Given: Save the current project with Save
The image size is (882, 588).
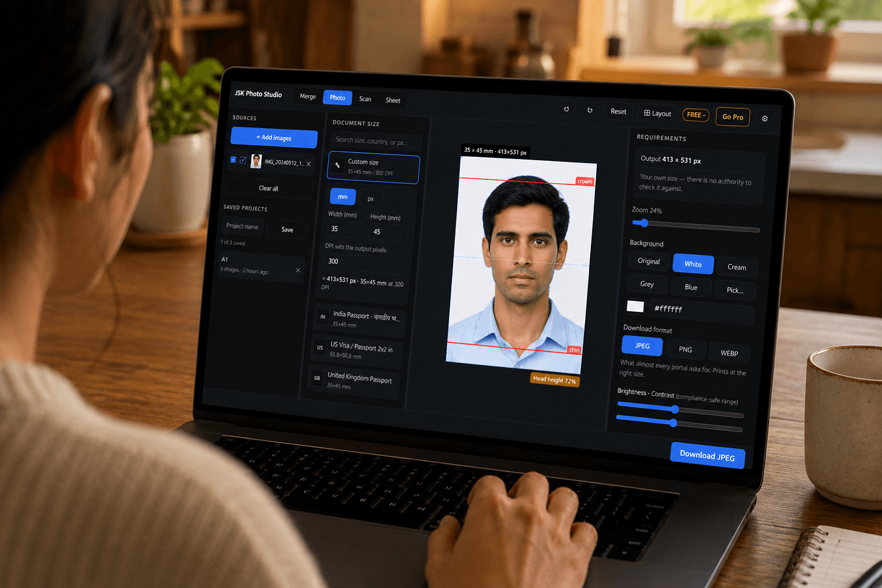Looking at the screenshot, I should pyautogui.click(x=287, y=229).
